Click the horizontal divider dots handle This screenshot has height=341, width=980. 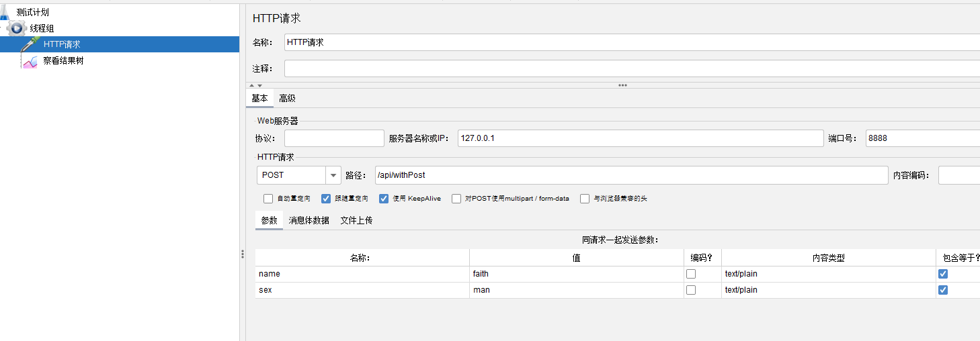coord(622,85)
